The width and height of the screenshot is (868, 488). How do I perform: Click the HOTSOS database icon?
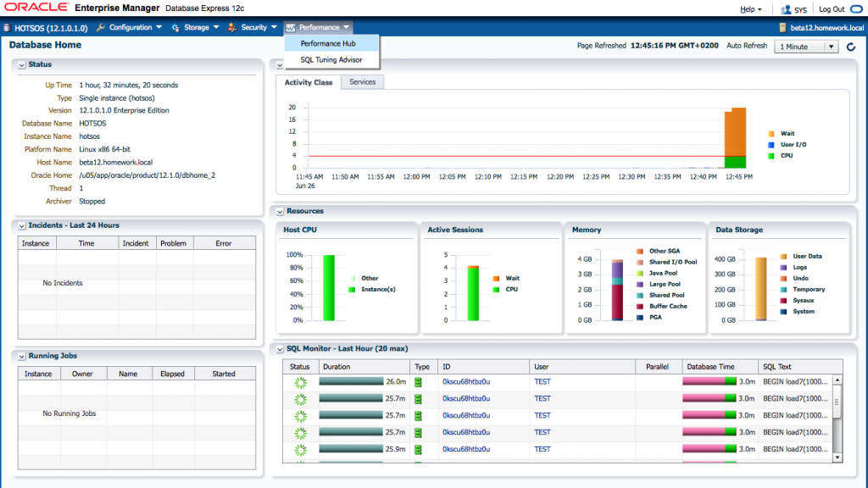[8, 28]
